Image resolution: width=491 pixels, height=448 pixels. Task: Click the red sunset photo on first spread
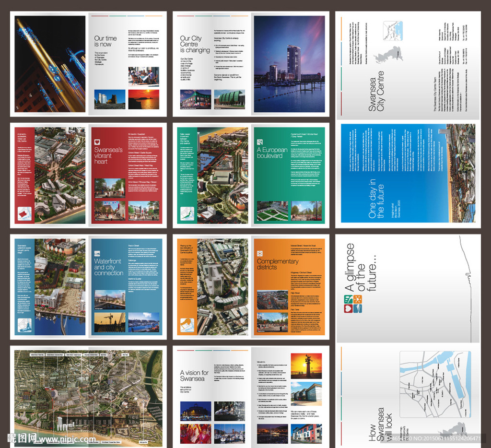coord(144,99)
